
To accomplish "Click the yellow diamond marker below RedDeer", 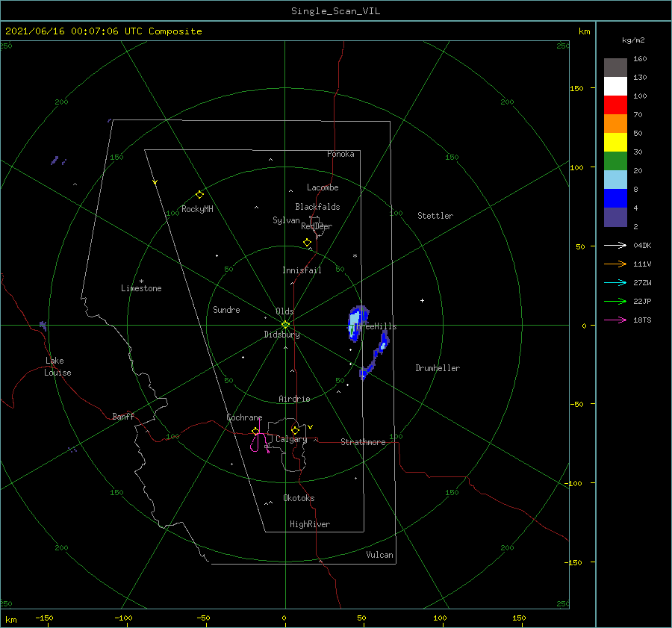I will pyautogui.click(x=307, y=243).
